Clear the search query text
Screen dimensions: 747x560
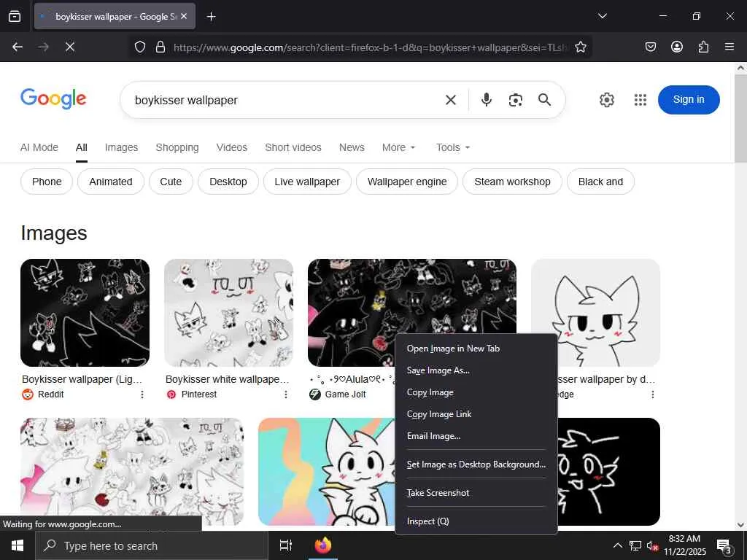(x=451, y=100)
